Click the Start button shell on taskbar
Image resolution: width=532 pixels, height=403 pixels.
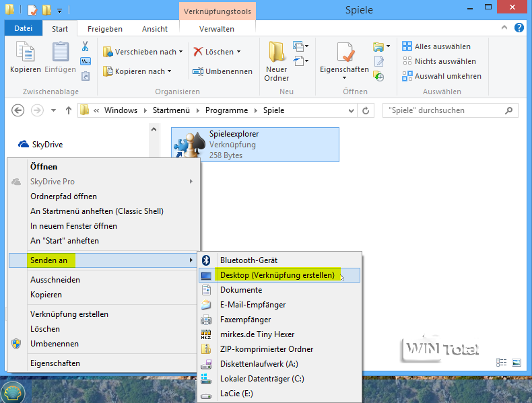click(x=13, y=392)
